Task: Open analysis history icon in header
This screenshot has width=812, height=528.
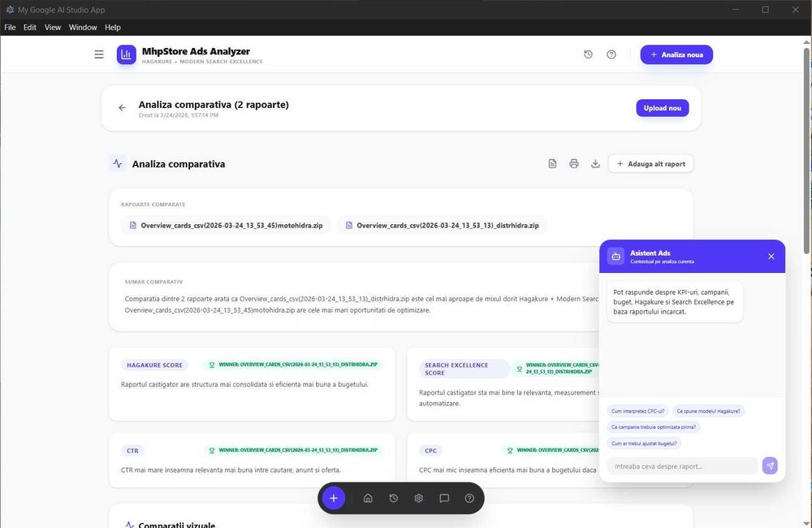Action: pyautogui.click(x=588, y=54)
